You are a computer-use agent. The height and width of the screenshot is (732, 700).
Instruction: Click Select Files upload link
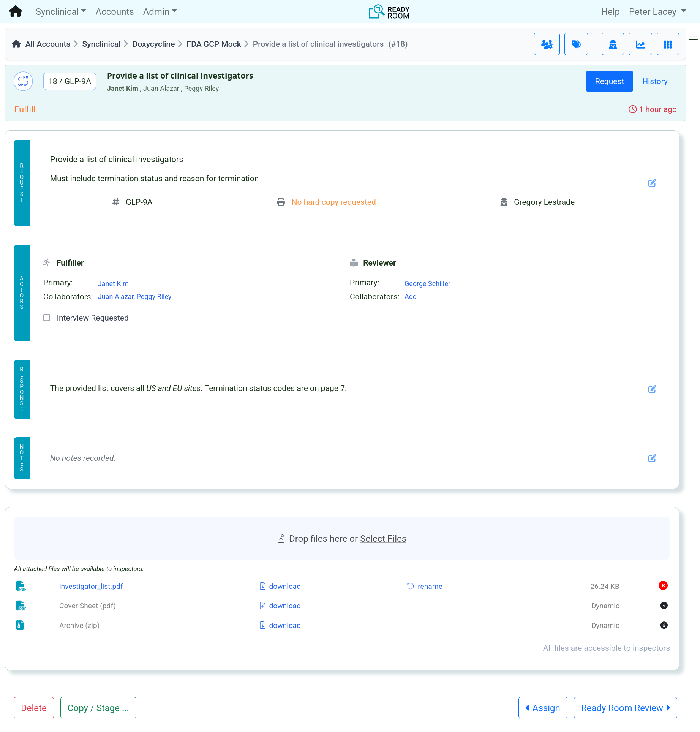pyautogui.click(x=383, y=539)
